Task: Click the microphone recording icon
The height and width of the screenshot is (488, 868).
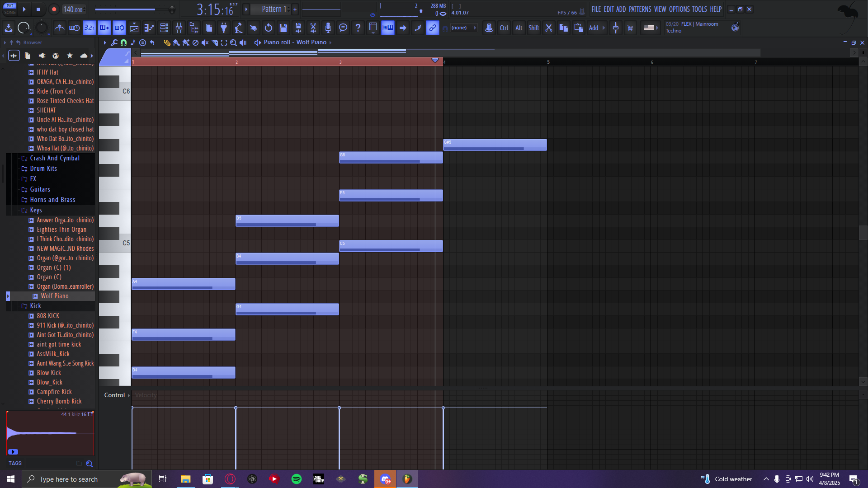Action: click(328, 28)
